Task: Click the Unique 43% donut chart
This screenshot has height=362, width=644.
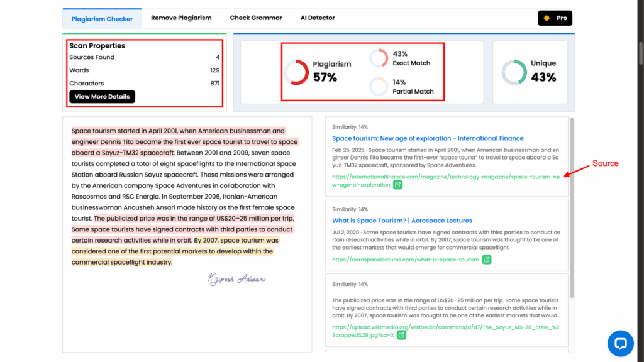Action: click(x=514, y=72)
